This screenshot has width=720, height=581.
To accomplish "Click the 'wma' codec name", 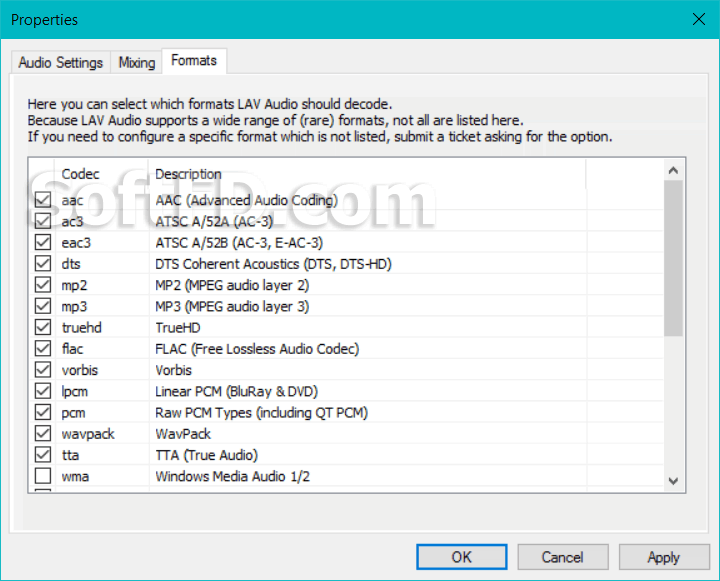I will tap(75, 476).
